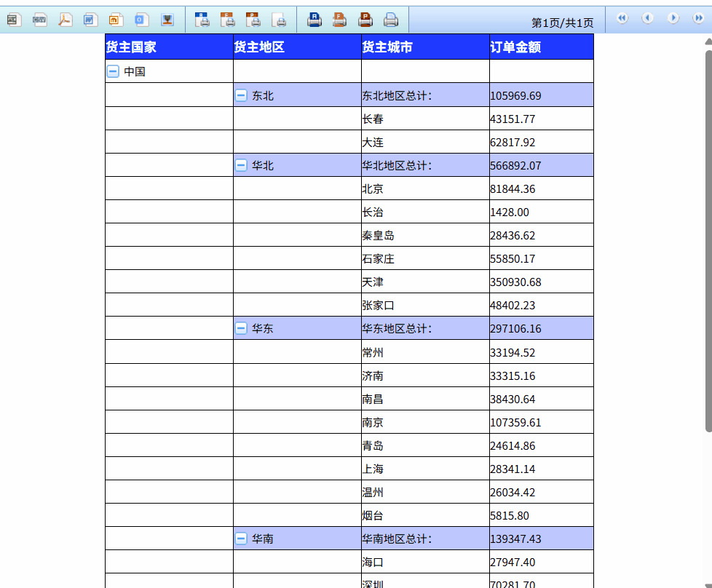Screen dimensions: 712x588
Task: Click the 订单金额 column header
Action: 541,47
